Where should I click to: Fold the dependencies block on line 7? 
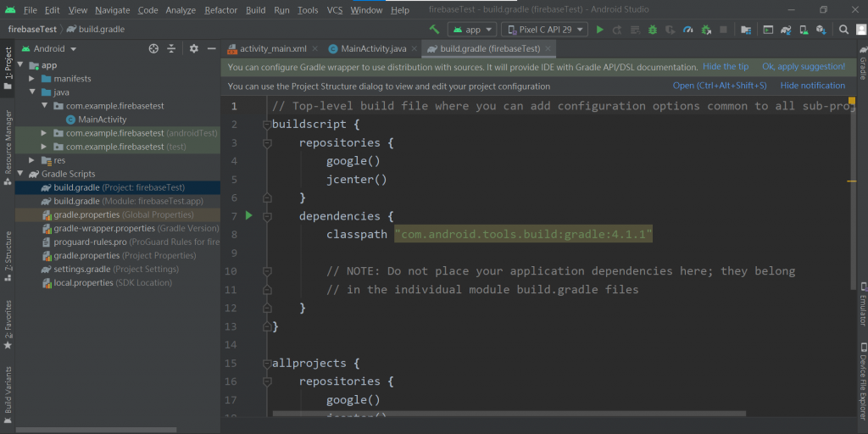tap(267, 216)
